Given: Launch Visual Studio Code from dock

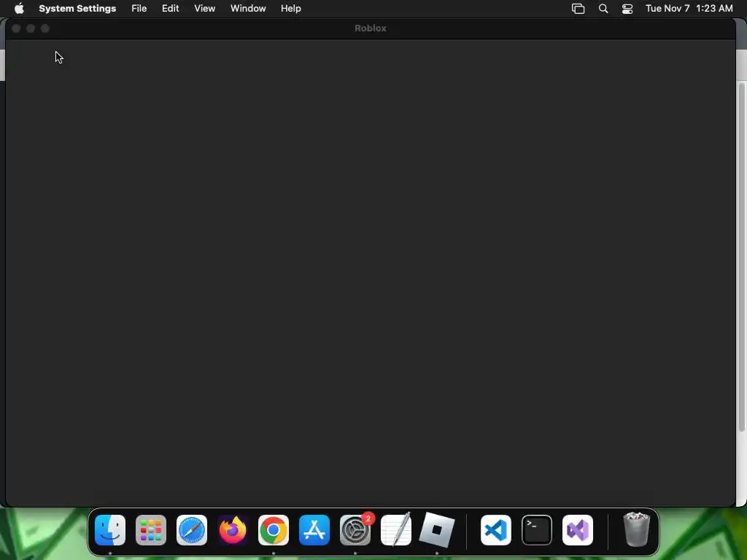Looking at the screenshot, I should tap(496, 530).
